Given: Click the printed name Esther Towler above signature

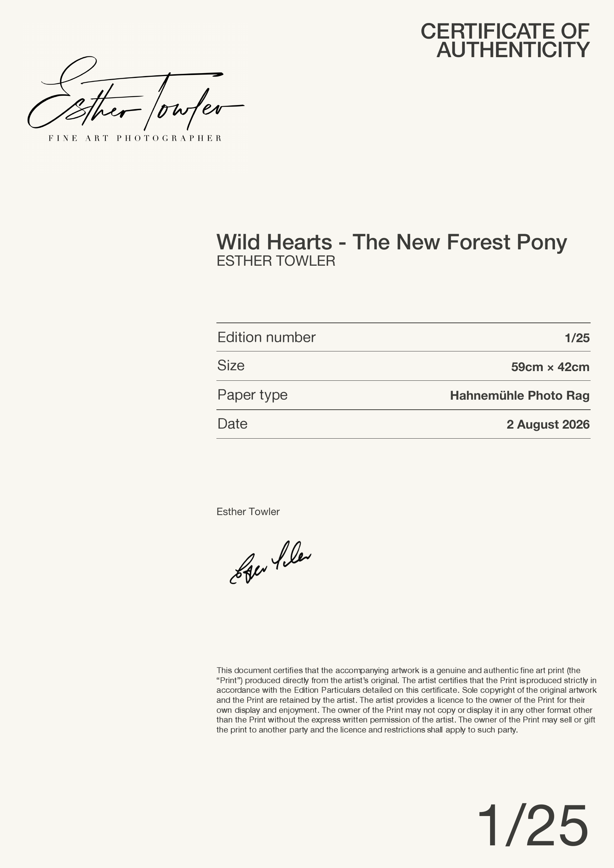Looking at the screenshot, I should pyautogui.click(x=248, y=512).
